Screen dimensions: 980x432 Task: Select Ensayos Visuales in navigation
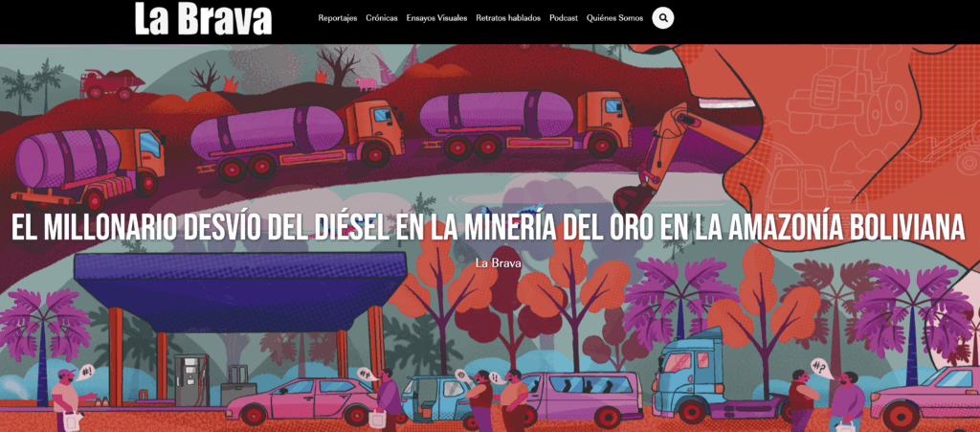click(436, 18)
